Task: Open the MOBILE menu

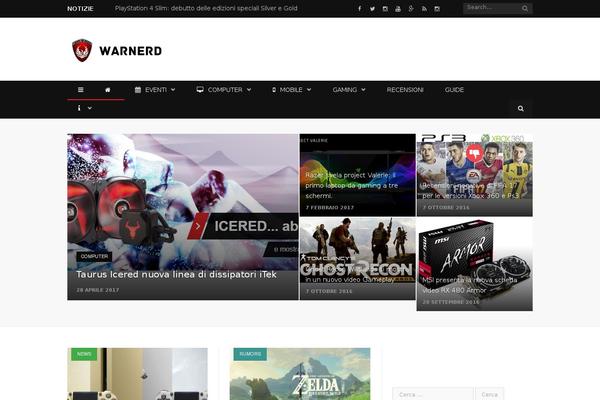Action: [x=292, y=90]
